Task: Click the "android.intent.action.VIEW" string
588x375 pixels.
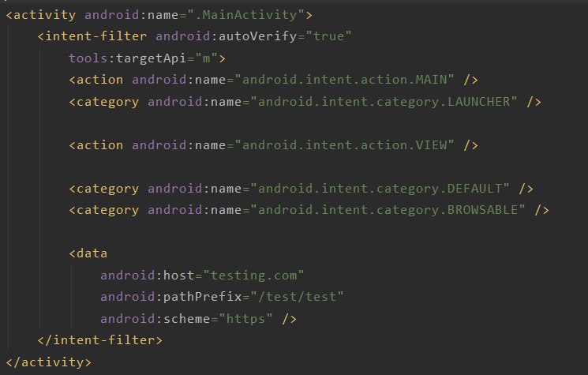Action: click(x=344, y=145)
